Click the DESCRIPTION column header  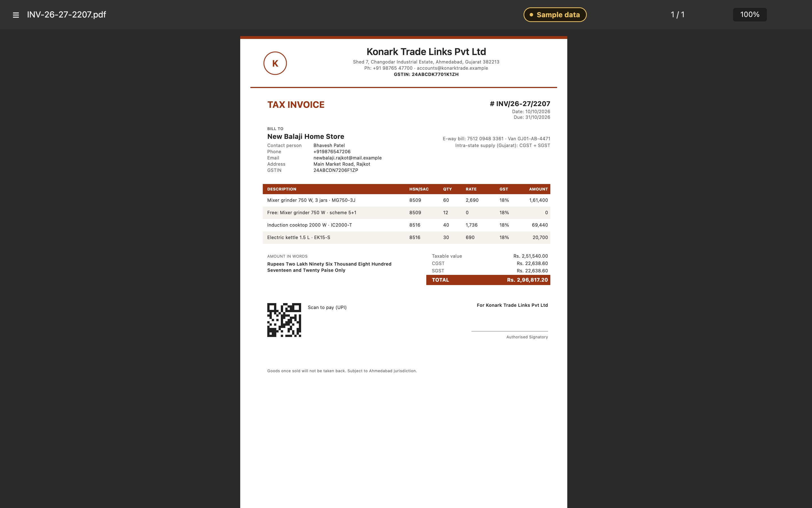pyautogui.click(x=281, y=189)
